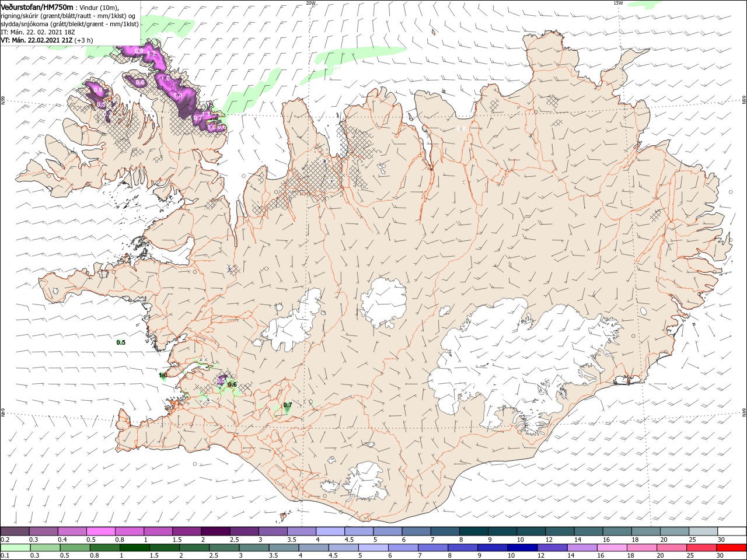Click the 0.6 value east of Reykjavik

pyautogui.click(x=232, y=384)
